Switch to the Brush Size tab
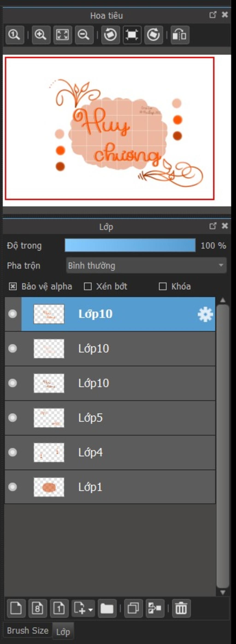The height and width of the screenshot is (644, 236). [x=28, y=630]
